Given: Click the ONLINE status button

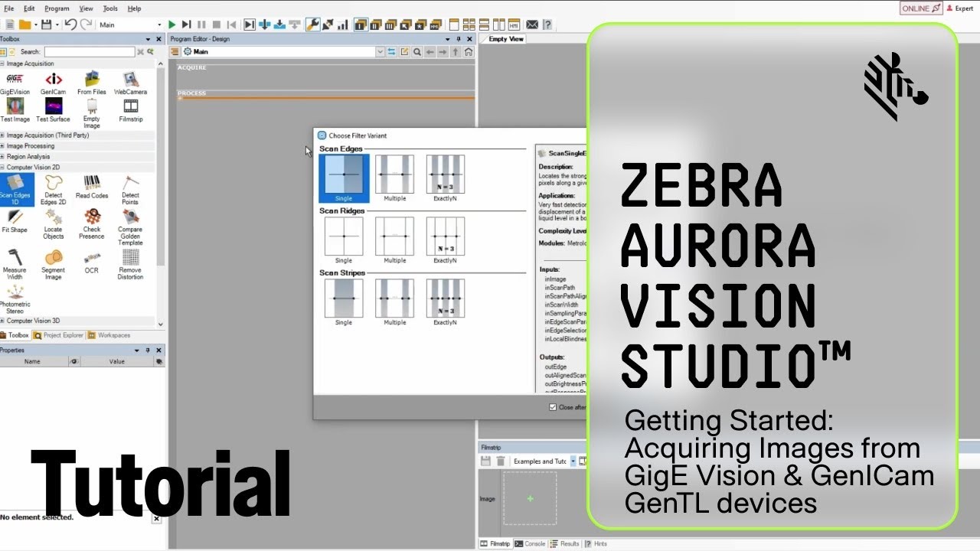Looking at the screenshot, I should tap(921, 8).
